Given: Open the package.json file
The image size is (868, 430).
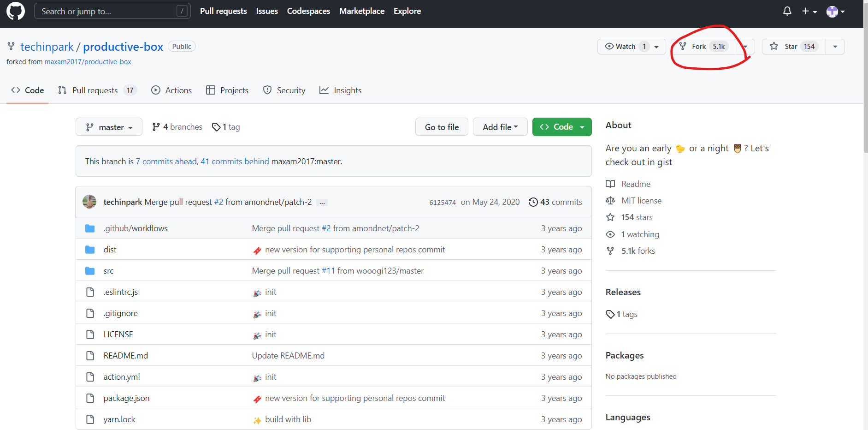Looking at the screenshot, I should point(127,398).
